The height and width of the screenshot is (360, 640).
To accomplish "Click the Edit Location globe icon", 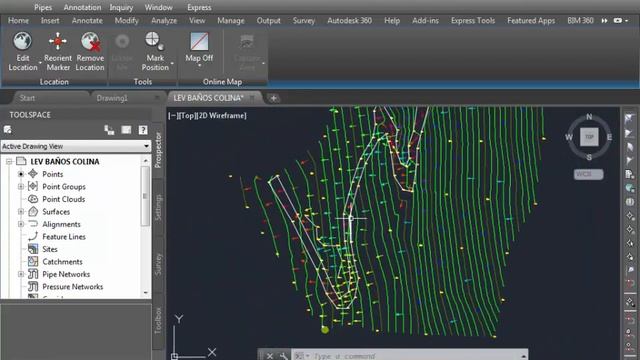I will pyautogui.click(x=22, y=41).
